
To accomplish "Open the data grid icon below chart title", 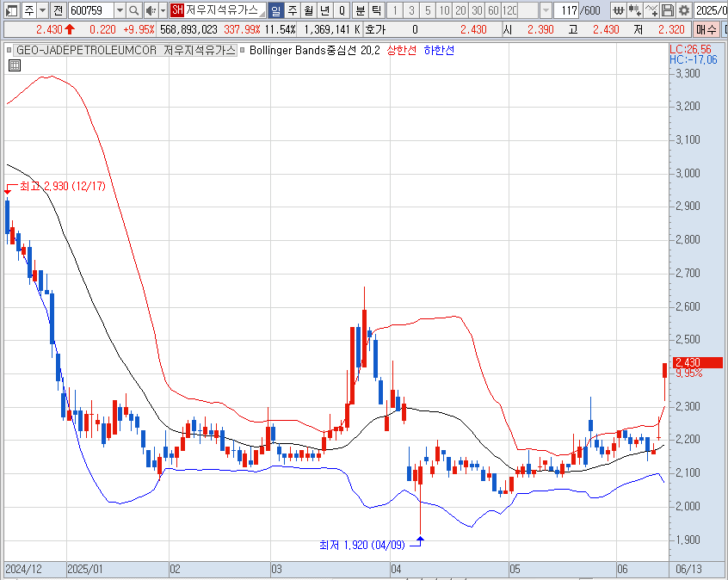I will click(15, 65).
